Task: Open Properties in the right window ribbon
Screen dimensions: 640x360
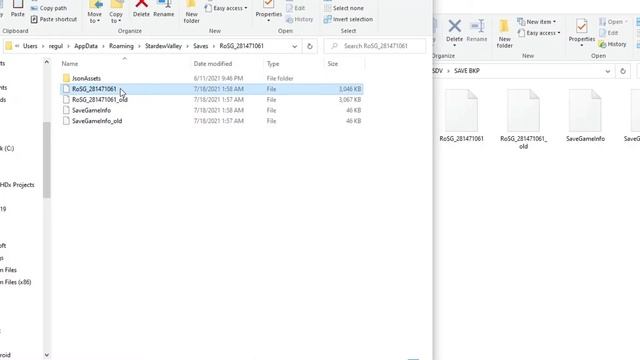Action: click(582, 33)
